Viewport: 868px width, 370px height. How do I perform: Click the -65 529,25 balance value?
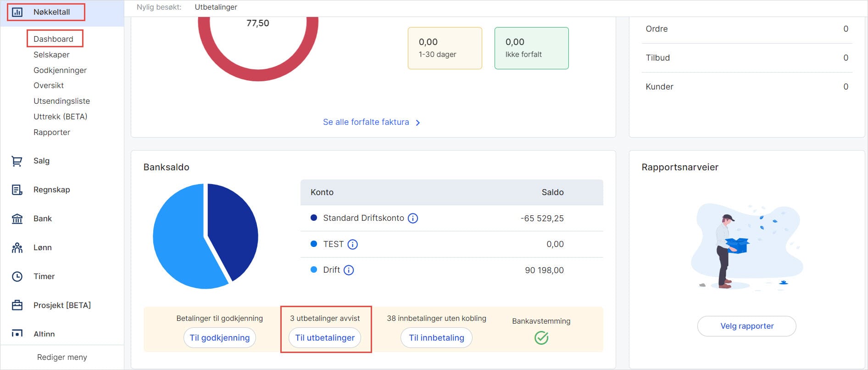542,219
